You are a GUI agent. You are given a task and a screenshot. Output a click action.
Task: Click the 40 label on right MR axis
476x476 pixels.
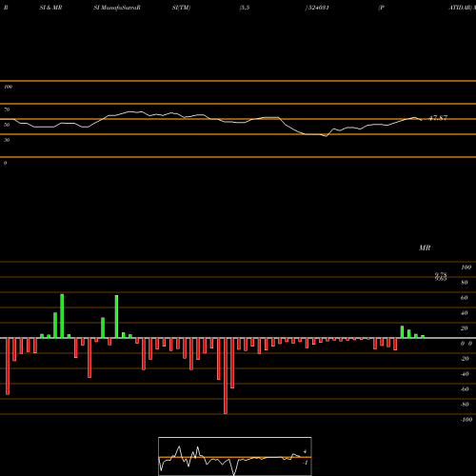pyautogui.click(x=465, y=313)
